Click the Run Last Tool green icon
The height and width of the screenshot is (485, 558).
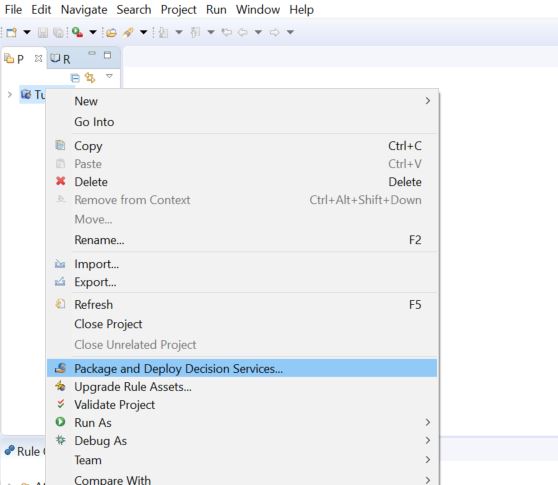[77, 32]
